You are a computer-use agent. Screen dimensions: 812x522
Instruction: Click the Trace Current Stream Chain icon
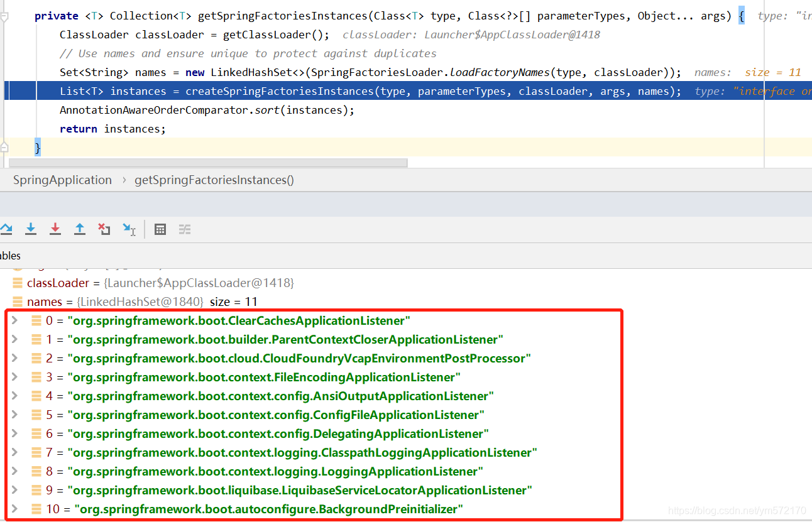point(185,229)
